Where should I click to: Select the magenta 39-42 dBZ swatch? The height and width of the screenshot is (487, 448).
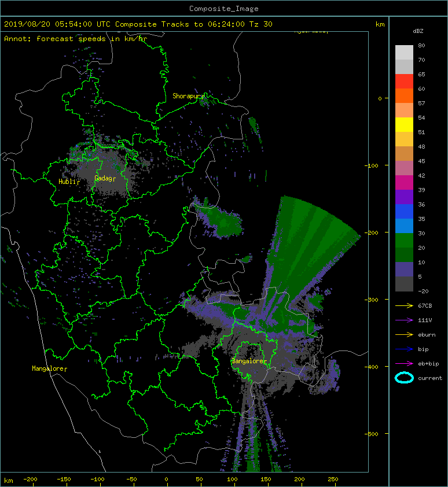(x=404, y=182)
